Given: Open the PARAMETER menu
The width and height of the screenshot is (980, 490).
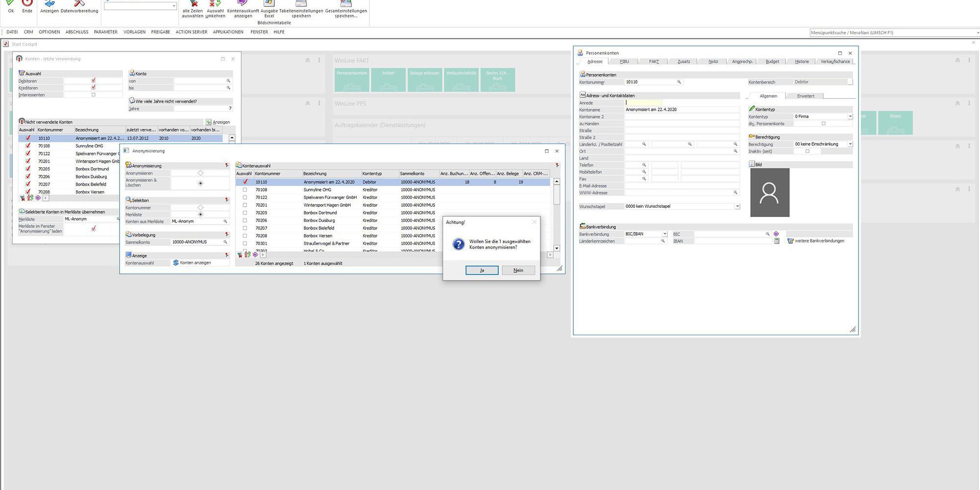Looking at the screenshot, I should click(106, 32).
